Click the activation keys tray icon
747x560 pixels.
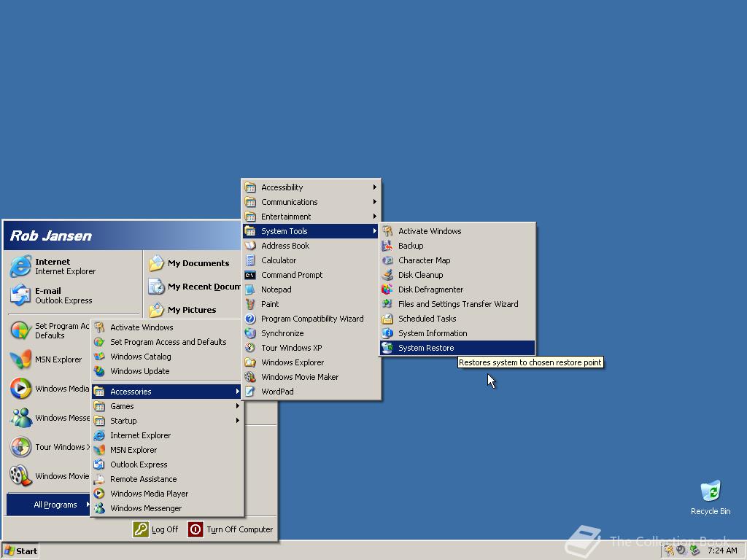[670, 551]
